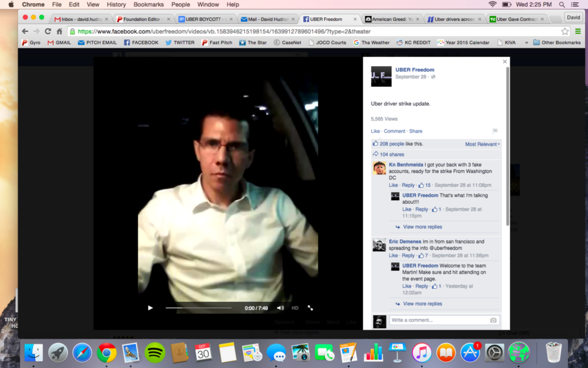The height and width of the screenshot is (368, 588).
Task: Open Spotlight search in the menu bar
Action: [562, 5]
